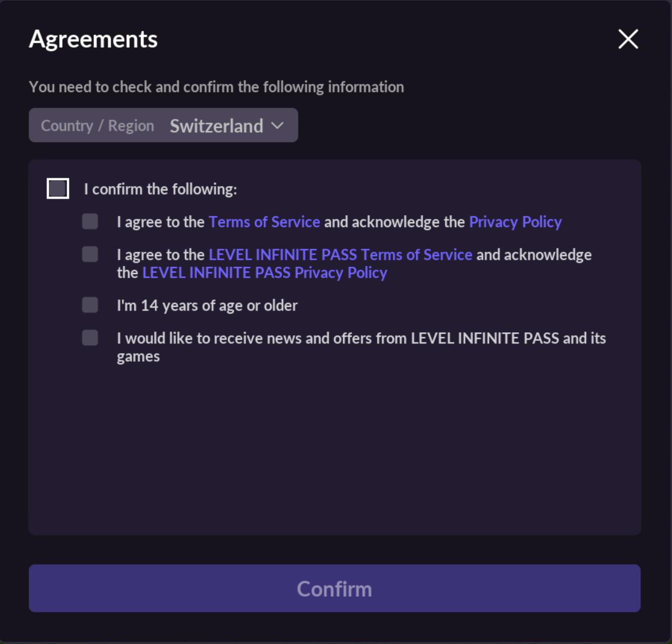Tick the Terms of Service agreement checkbox

[90, 221]
